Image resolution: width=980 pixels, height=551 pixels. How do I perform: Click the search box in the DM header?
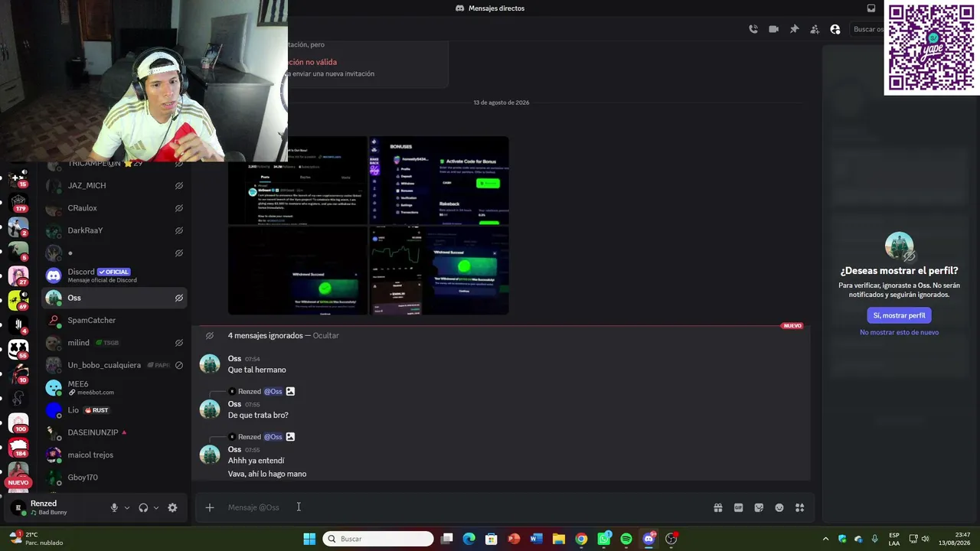(867, 29)
